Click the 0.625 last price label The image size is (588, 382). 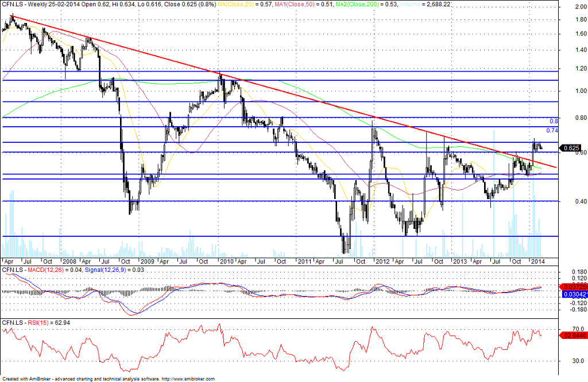[x=570, y=147]
